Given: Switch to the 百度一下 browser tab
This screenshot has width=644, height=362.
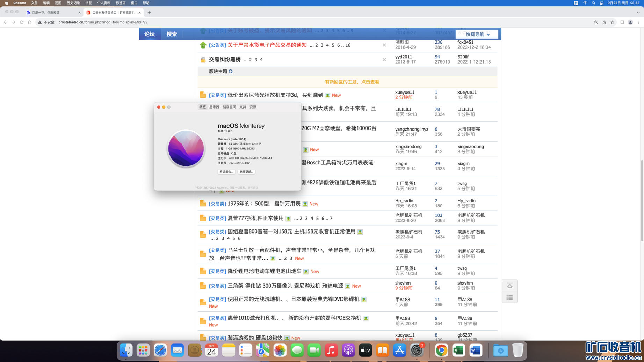Looking at the screenshot, I should click(x=53, y=13).
